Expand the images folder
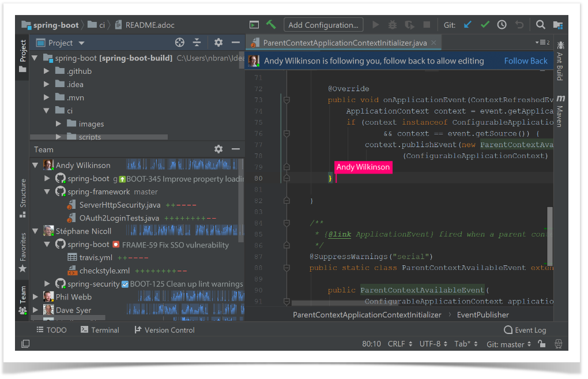This screenshot has width=588, height=379. tap(58, 123)
